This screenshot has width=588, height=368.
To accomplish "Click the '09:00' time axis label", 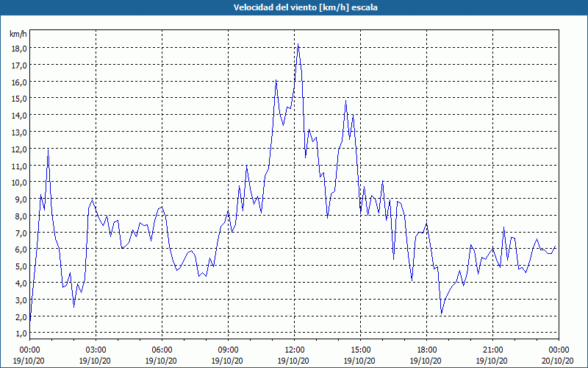I will 228,350.
